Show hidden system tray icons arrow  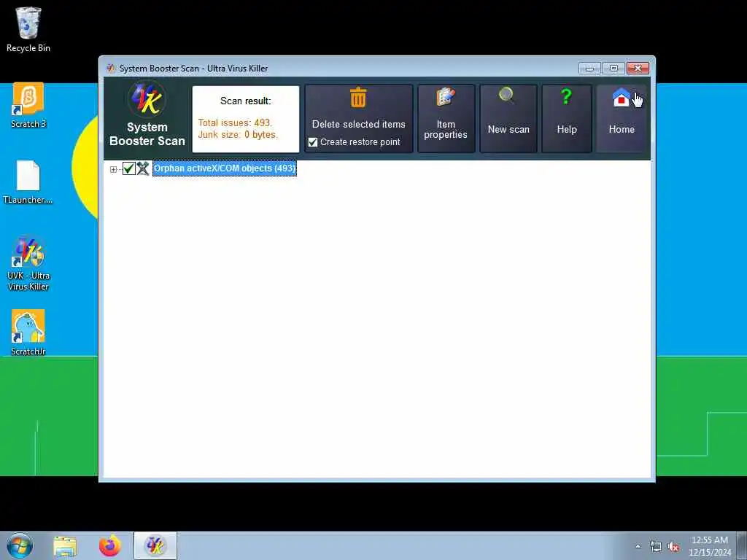point(638,546)
